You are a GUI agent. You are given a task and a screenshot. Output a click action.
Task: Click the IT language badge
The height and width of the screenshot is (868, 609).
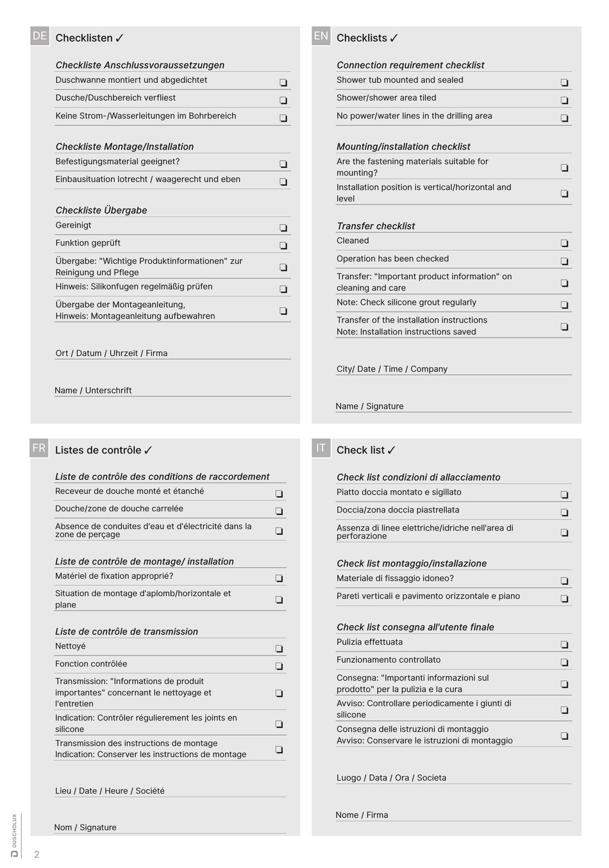[x=321, y=448]
